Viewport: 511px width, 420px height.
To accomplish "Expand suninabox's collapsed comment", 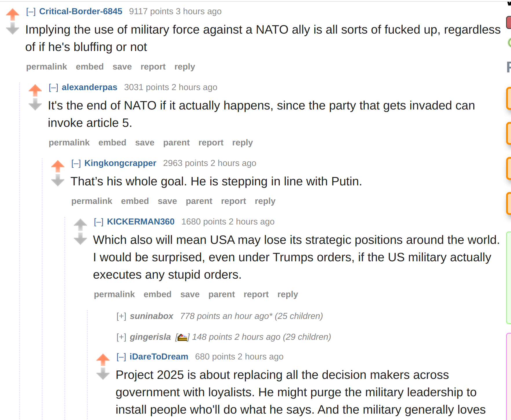I will tap(121, 316).
